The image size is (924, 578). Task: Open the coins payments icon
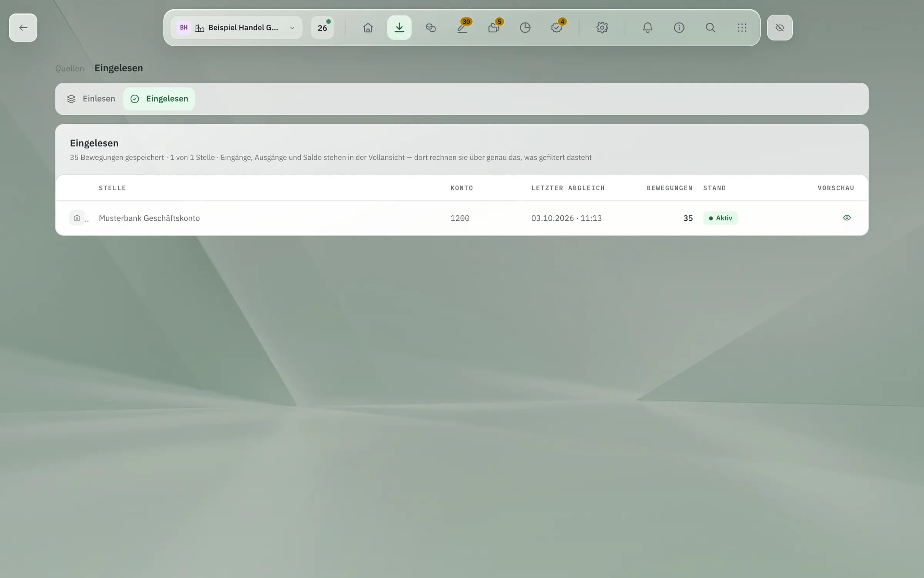coord(430,28)
